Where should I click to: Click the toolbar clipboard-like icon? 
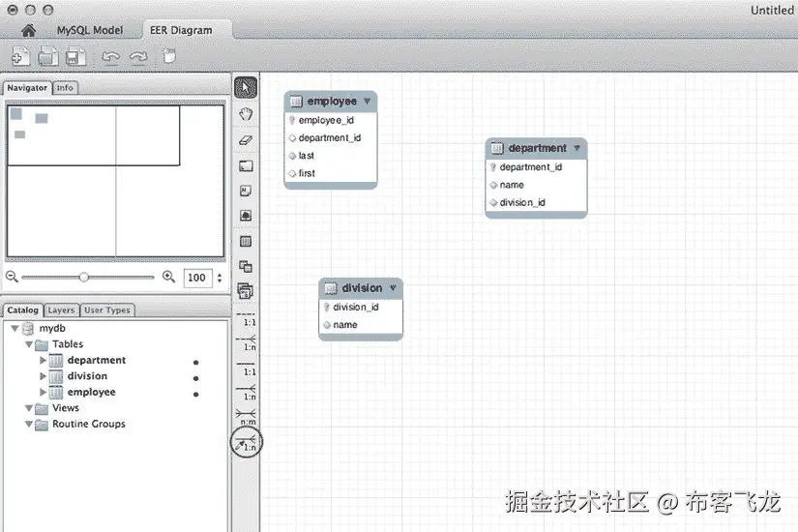pos(169,55)
